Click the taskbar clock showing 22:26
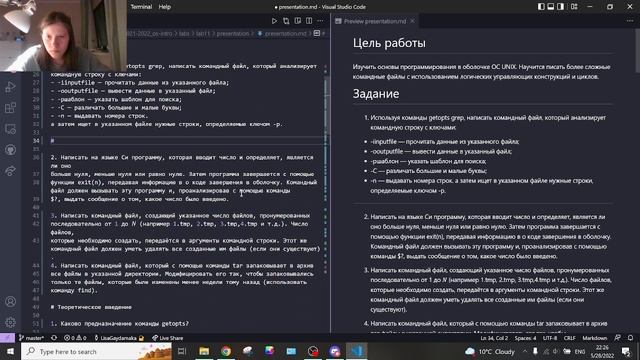Image resolution: width=640 pixels, height=360 pixels. coord(602,351)
